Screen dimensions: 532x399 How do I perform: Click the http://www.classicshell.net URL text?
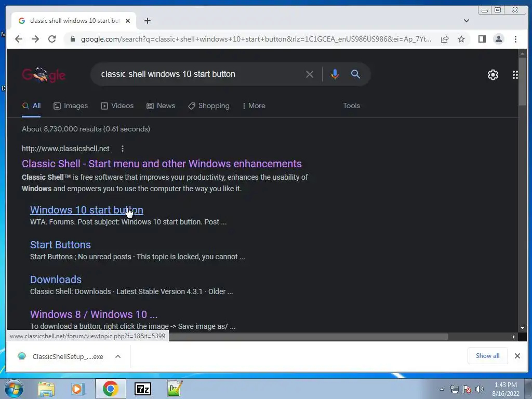65,149
